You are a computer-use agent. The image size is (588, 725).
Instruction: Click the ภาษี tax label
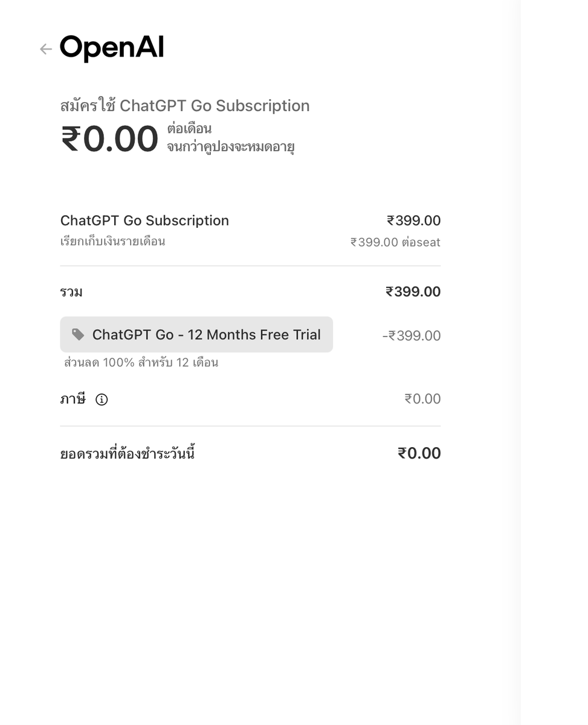point(73,399)
